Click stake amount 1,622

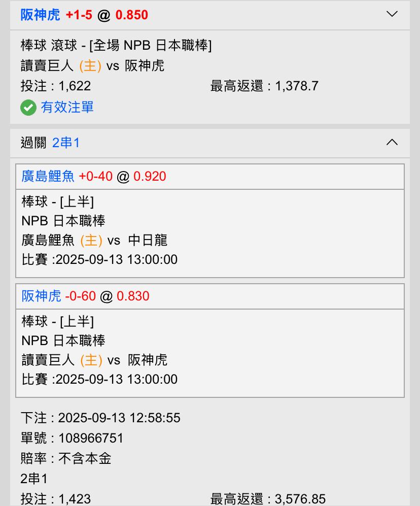[x=75, y=86]
